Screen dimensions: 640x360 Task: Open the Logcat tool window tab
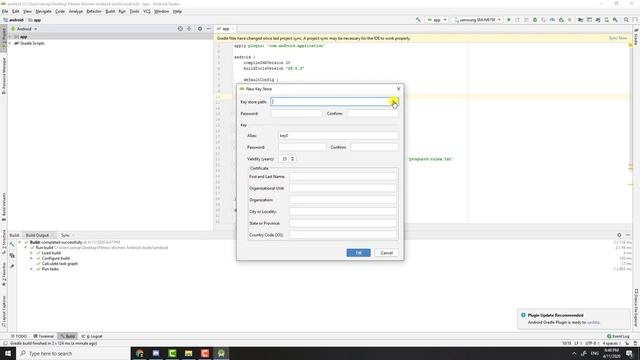[92, 336]
